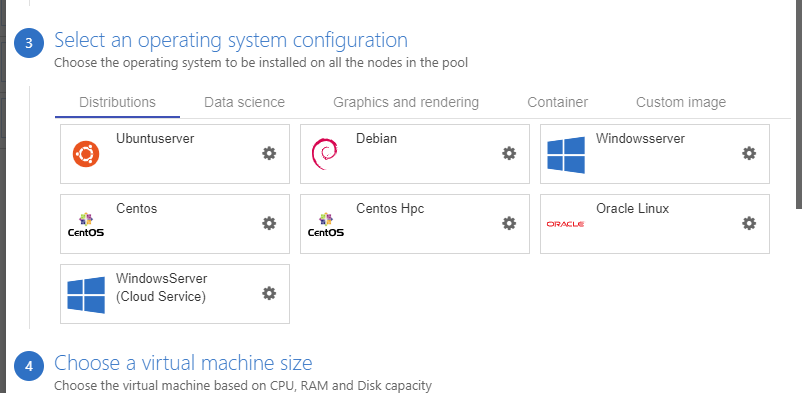Select the Debian distribution label
802x393 pixels.
[376, 139]
